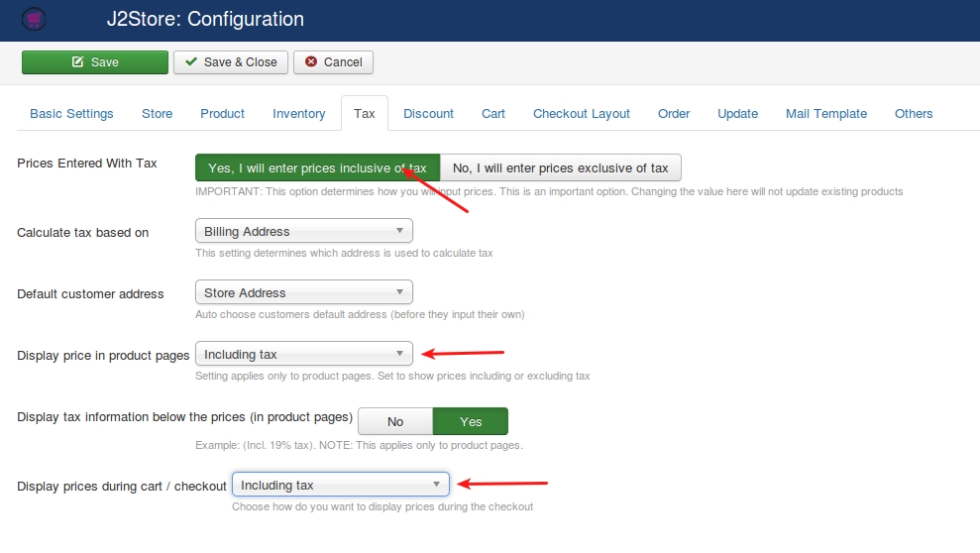Go to the Discount tab
This screenshot has width=980, height=553.
pyautogui.click(x=428, y=114)
